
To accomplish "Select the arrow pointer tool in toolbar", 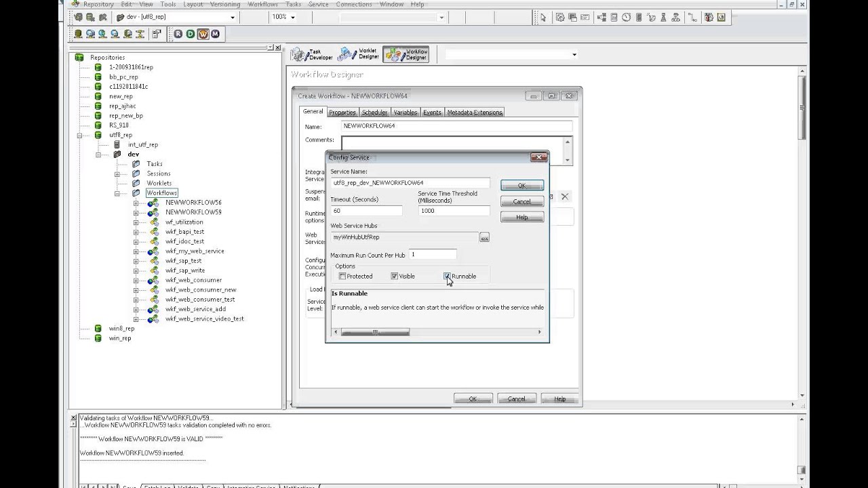I will [x=543, y=18].
